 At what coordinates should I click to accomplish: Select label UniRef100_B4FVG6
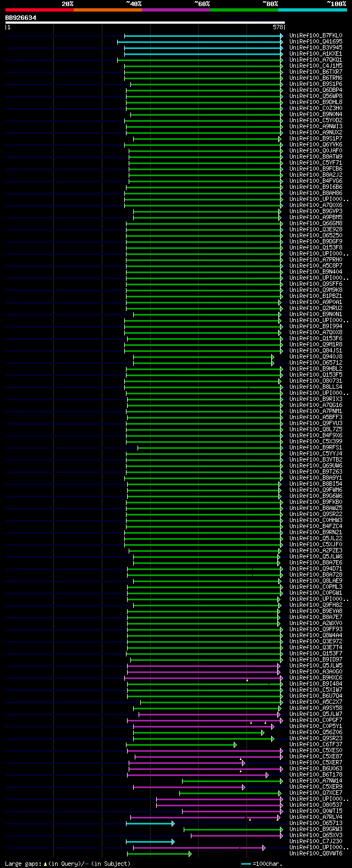coord(316,181)
